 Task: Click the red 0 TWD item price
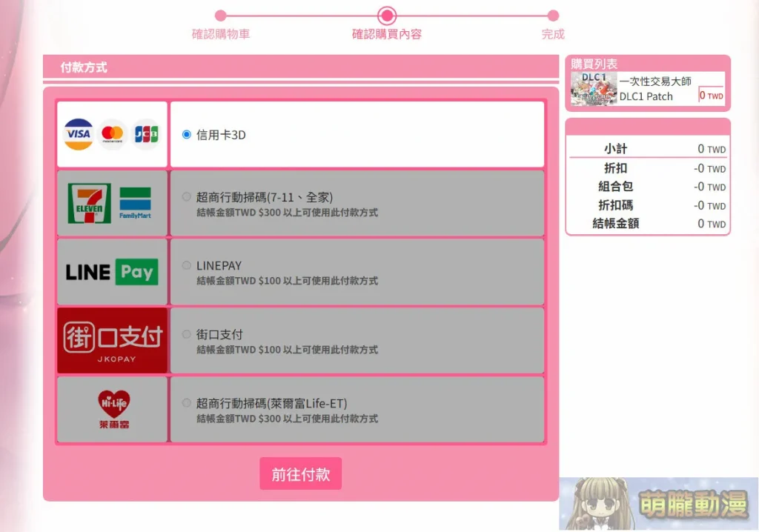pos(711,96)
